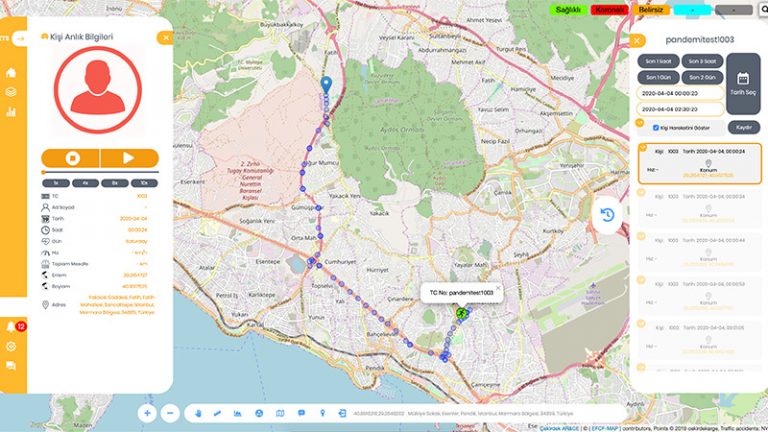This screenshot has width=768, height=432.
Task: Close the Kişi Anlık Bilgileri panel
Action: pyautogui.click(x=165, y=38)
